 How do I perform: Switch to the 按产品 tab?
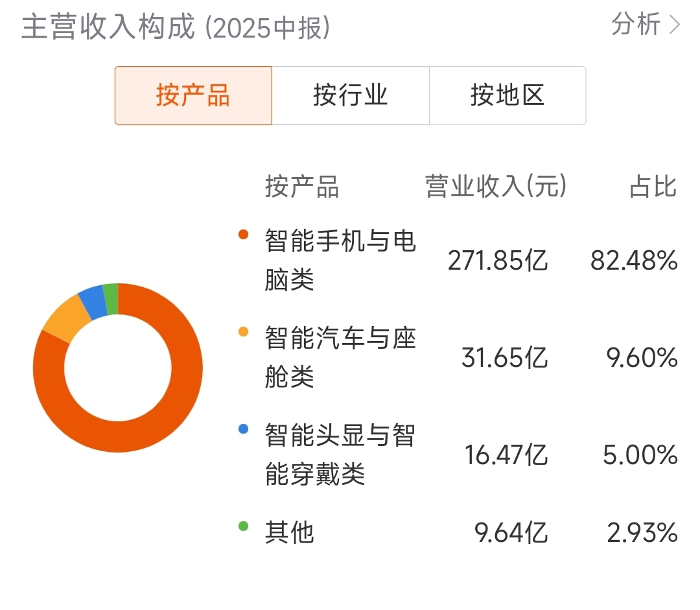pos(193,95)
